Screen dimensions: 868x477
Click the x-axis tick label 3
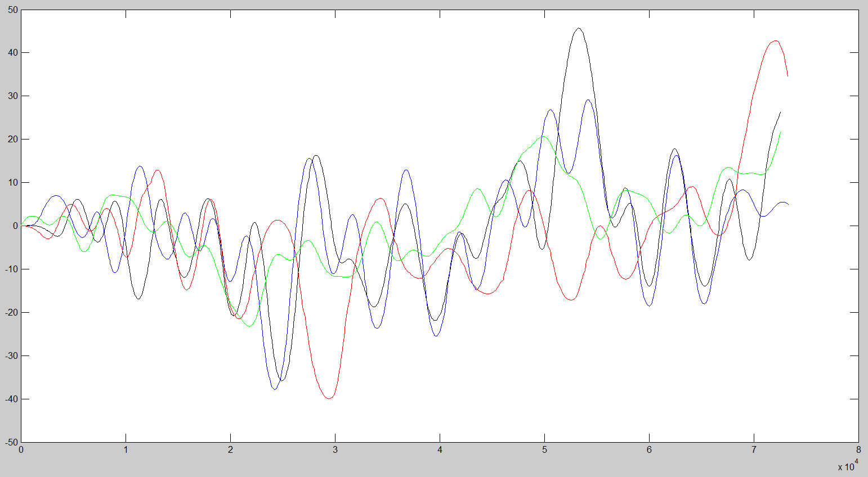(335, 450)
